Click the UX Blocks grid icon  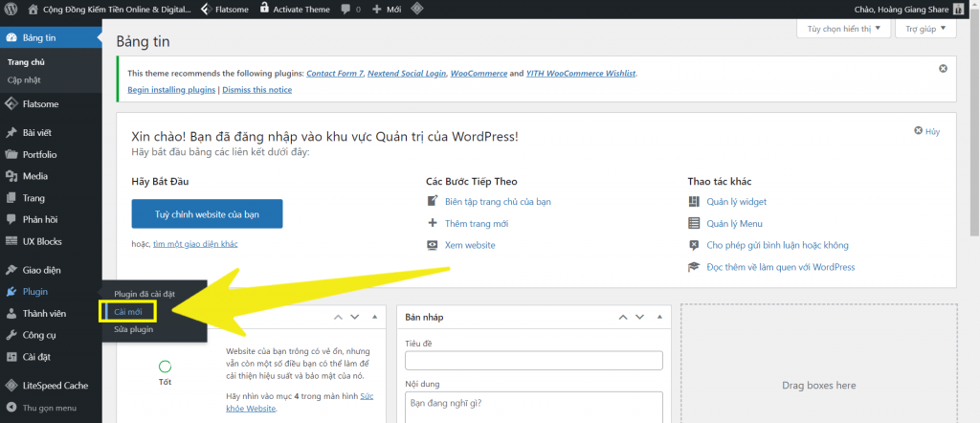(x=11, y=241)
